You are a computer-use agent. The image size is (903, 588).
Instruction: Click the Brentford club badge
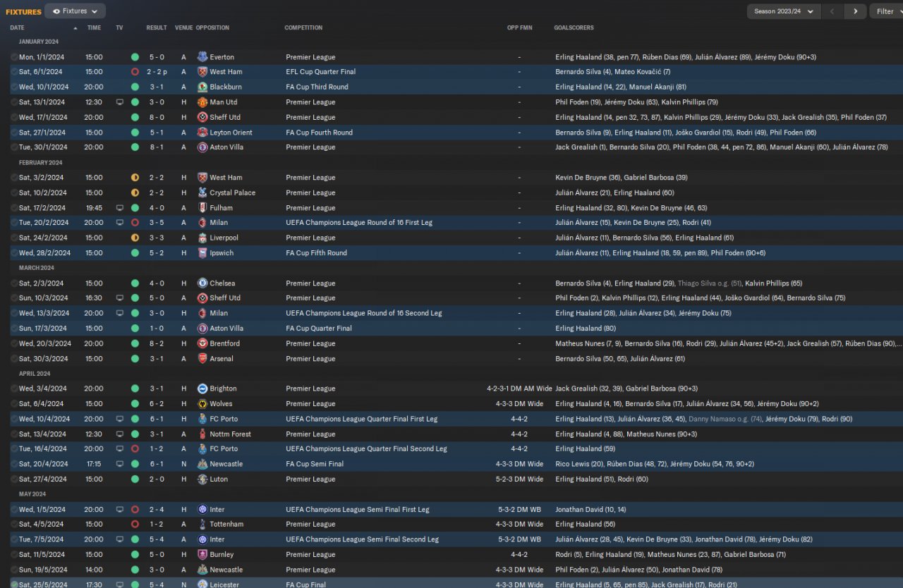click(202, 343)
